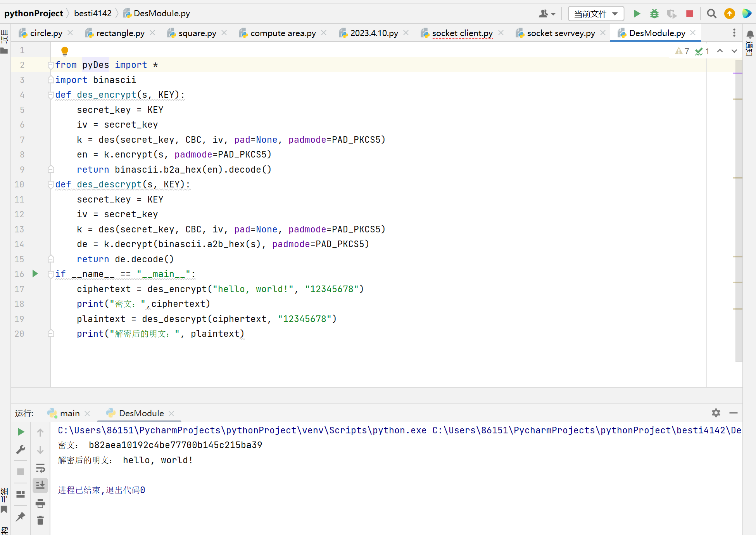Click the green Run button in top toolbar
This screenshot has width=756, height=535.
point(637,14)
